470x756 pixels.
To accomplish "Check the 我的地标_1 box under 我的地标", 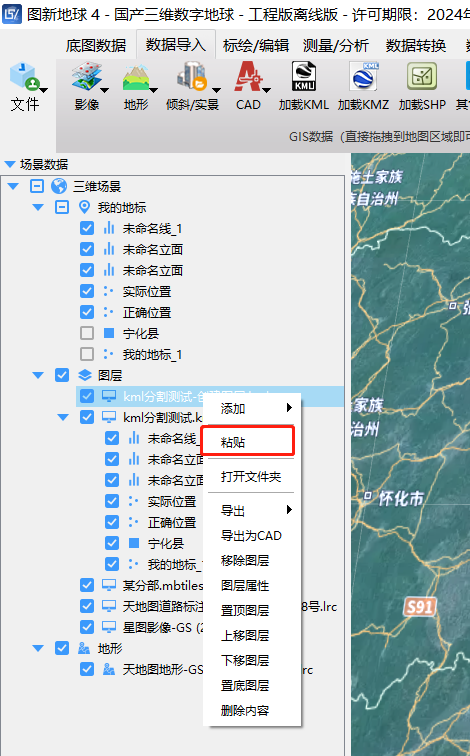I will coord(87,354).
